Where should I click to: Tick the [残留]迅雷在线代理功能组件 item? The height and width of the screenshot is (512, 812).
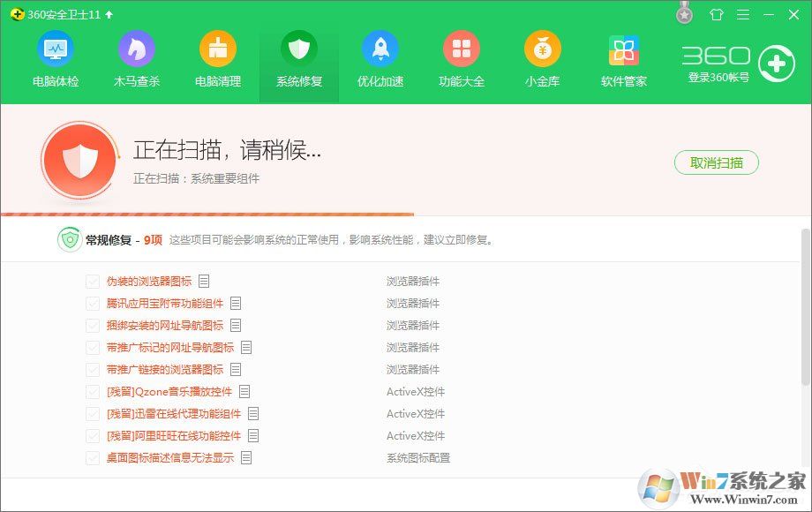93,413
